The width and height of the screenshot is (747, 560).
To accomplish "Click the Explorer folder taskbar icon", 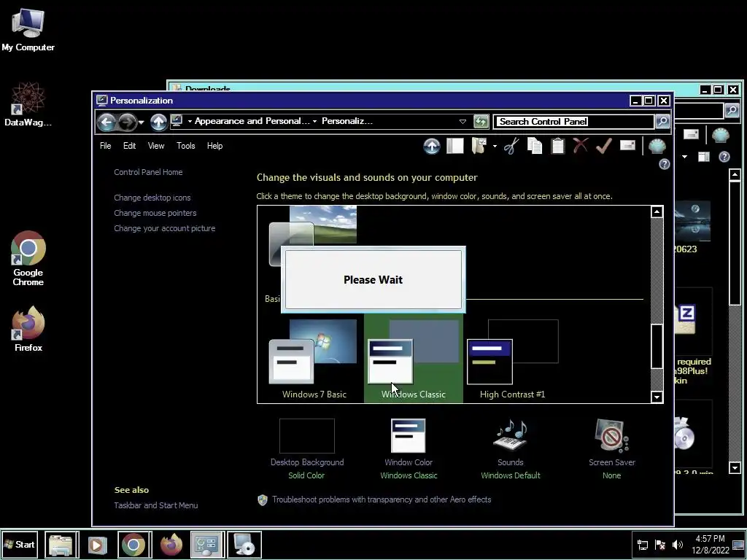I will (x=61, y=545).
